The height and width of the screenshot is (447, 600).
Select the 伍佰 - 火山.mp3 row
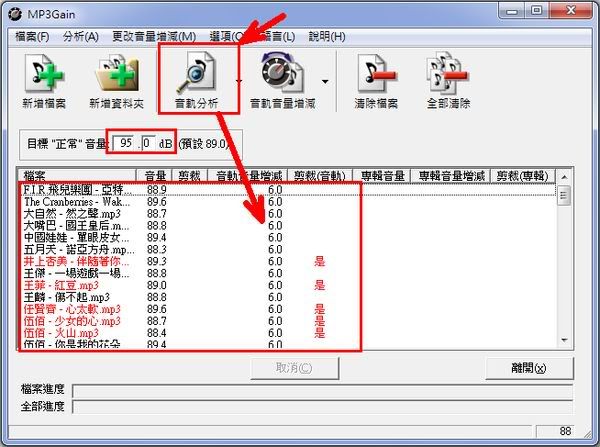(288, 333)
